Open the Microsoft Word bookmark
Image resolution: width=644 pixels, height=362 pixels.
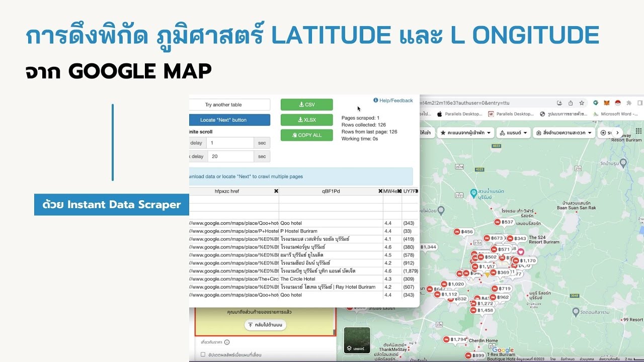click(616, 114)
